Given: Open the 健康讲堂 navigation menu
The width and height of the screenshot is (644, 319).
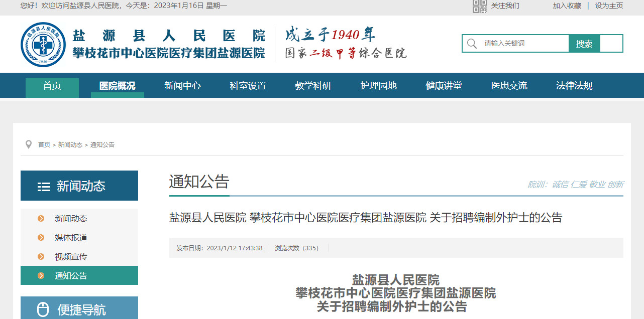Looking at the screenshot, I should [444, 86].
